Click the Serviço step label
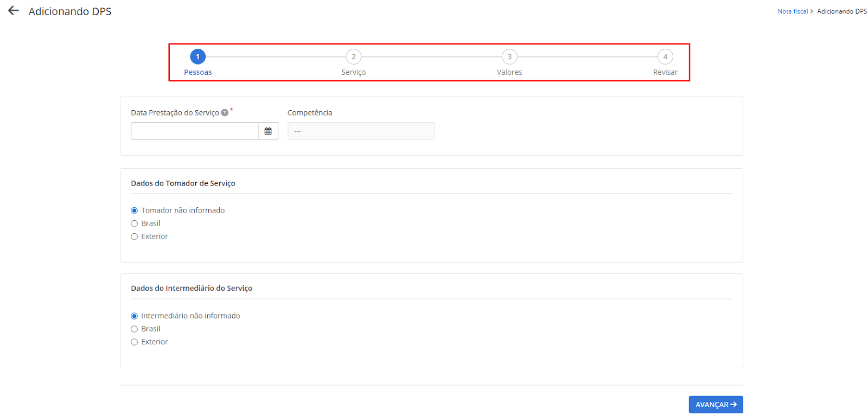The height and width of the screenshot is (416, 868). click(354, 73)
